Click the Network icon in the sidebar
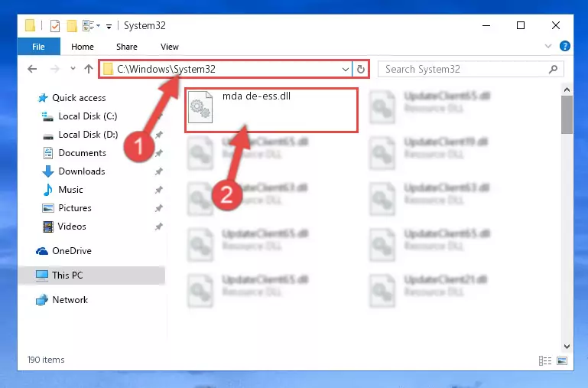The image size is (588, 388). click(42, 300)
